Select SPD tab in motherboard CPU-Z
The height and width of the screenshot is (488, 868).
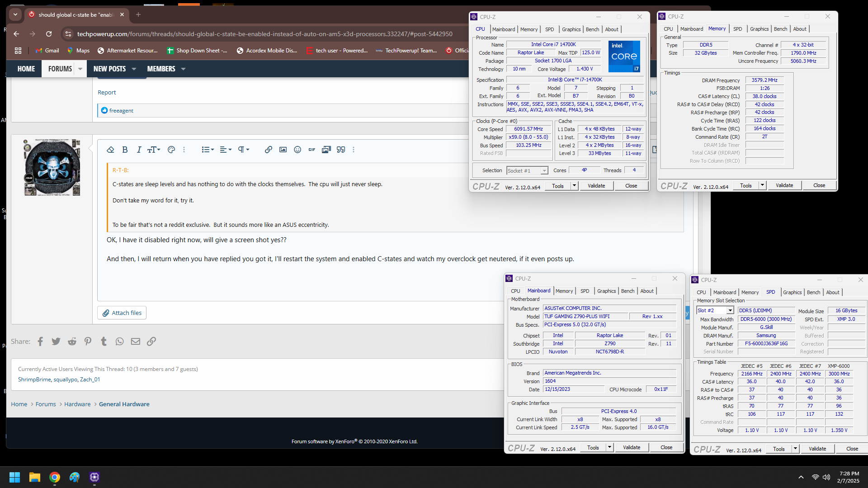coord(585,291)
